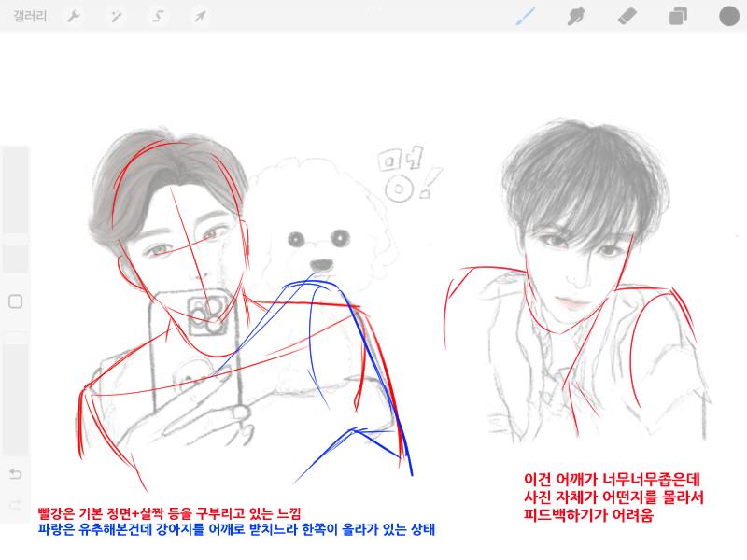Open the Layers panel

(x=678, y=17)
